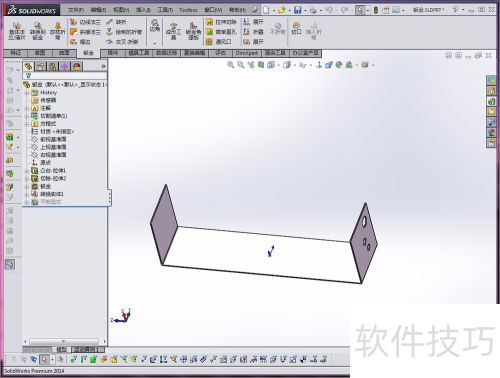The height and width of the screenshot is (378, 500).
Task: Select the 传感器 sensors item
Action: pos(44,100)
